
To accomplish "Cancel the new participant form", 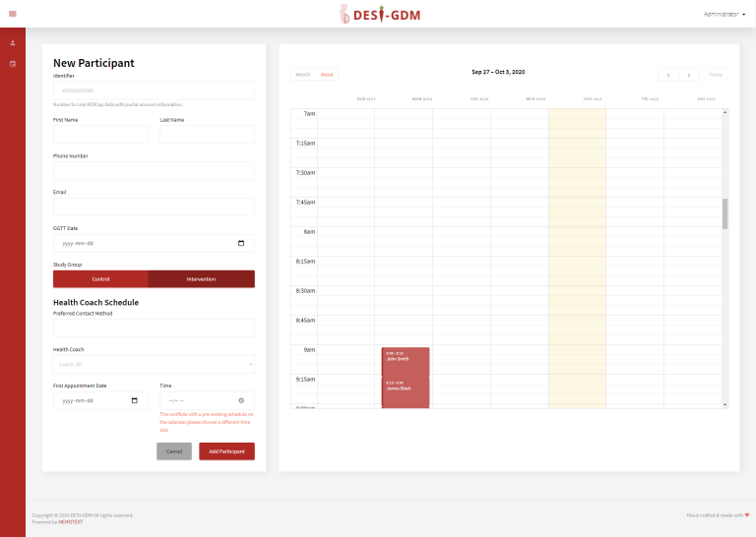I will pos(174,451).
